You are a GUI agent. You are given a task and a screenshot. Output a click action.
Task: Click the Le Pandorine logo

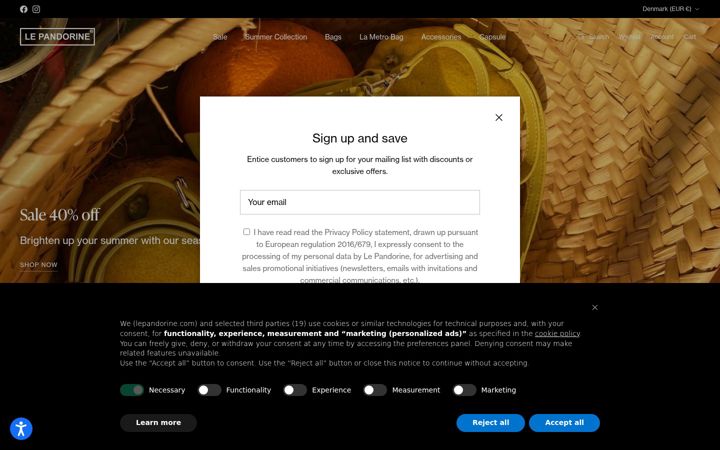57,37
